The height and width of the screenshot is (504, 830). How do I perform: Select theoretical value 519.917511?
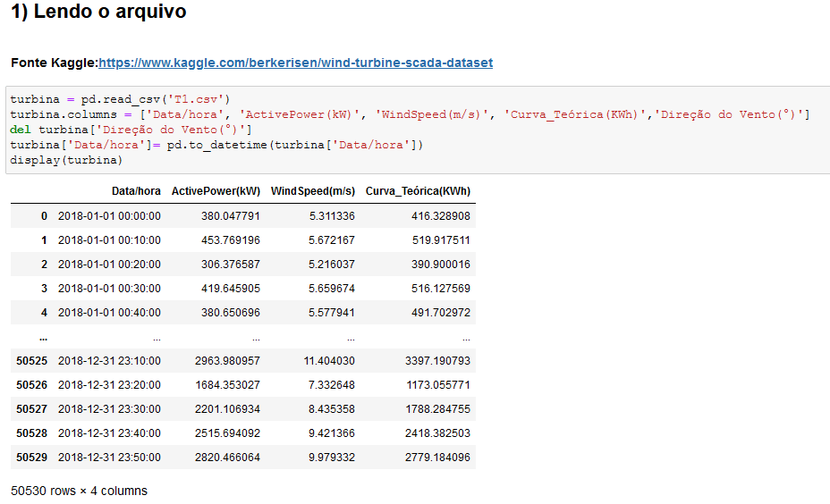click(x=441, y=240)
